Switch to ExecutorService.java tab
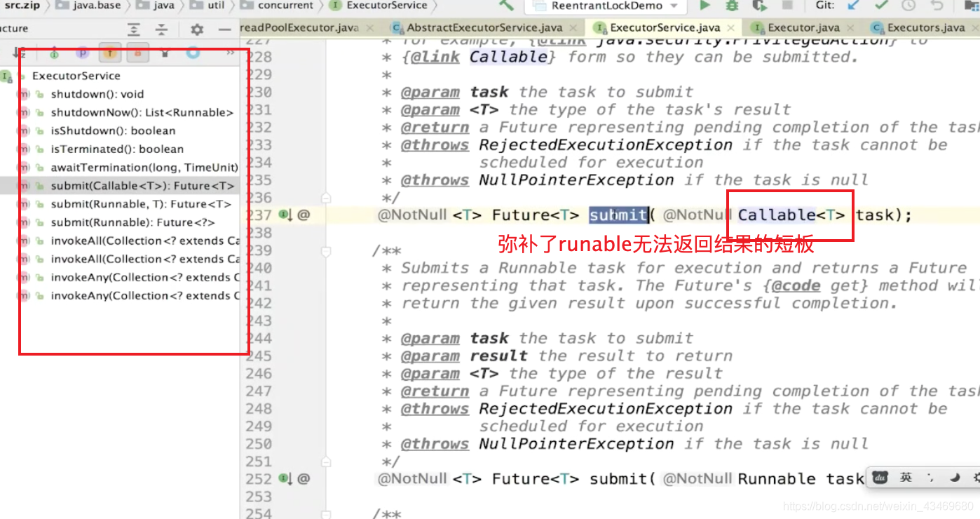Image resolution: width=980 pixels, height=519 pixels. click(665, 27)
